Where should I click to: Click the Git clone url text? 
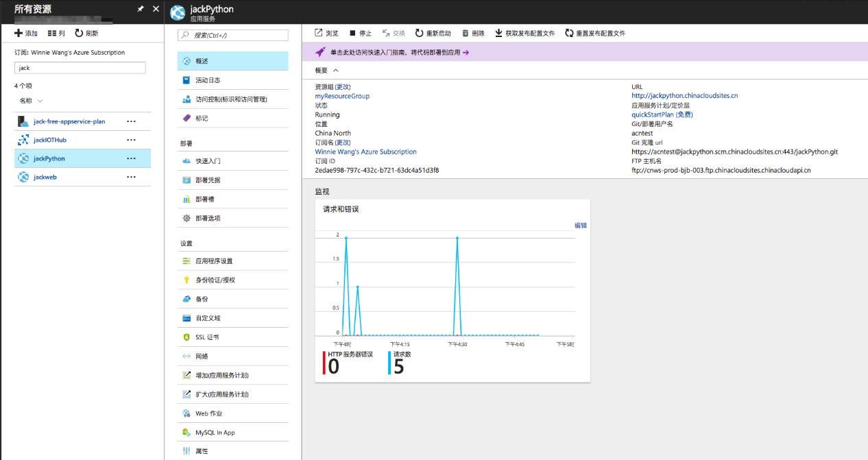click(x=734, y=152)
